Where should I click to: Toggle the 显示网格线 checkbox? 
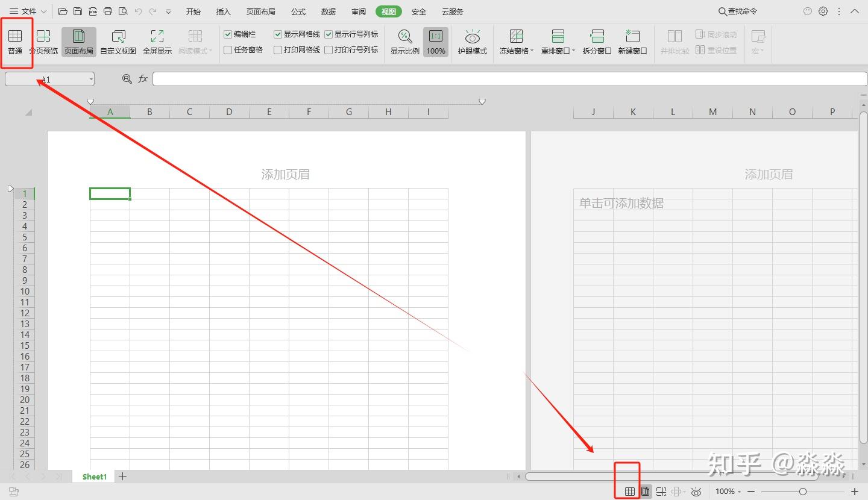(x=278, y=34)
